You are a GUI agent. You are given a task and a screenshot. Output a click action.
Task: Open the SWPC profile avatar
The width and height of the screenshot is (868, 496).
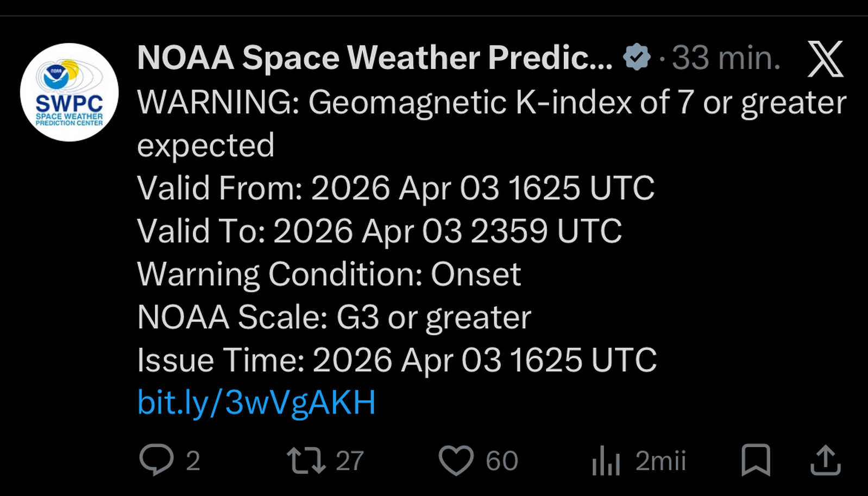[x=69, y=92]
